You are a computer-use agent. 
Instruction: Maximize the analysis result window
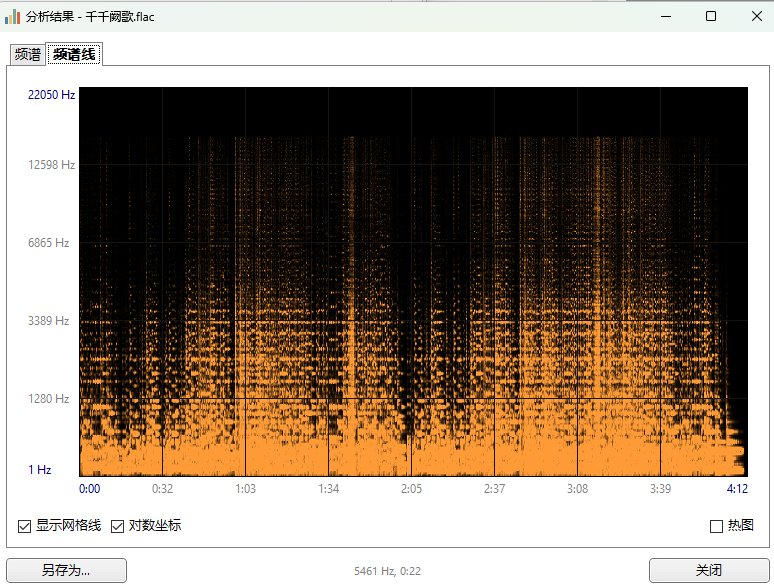pyautogui.click(x=711, y=16)
